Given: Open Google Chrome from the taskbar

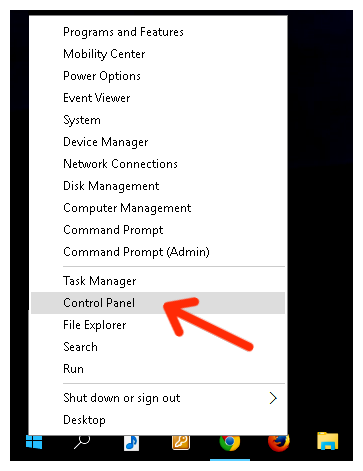Looking at the screenshot, I should (230, 443).
